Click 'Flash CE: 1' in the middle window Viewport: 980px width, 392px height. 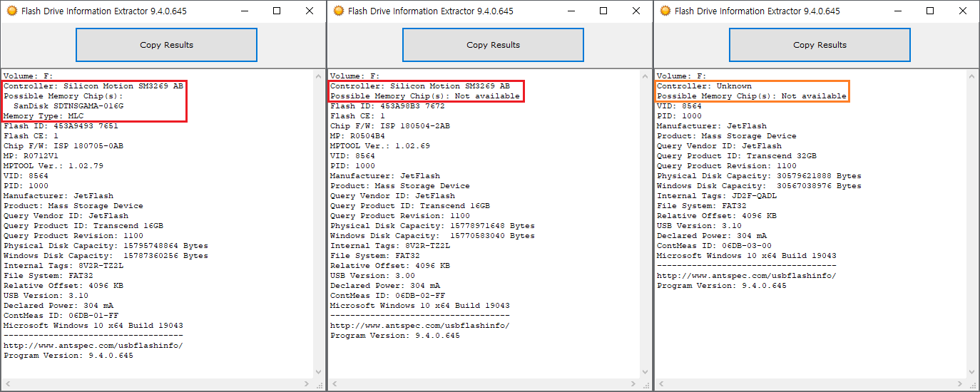point(357,115)
